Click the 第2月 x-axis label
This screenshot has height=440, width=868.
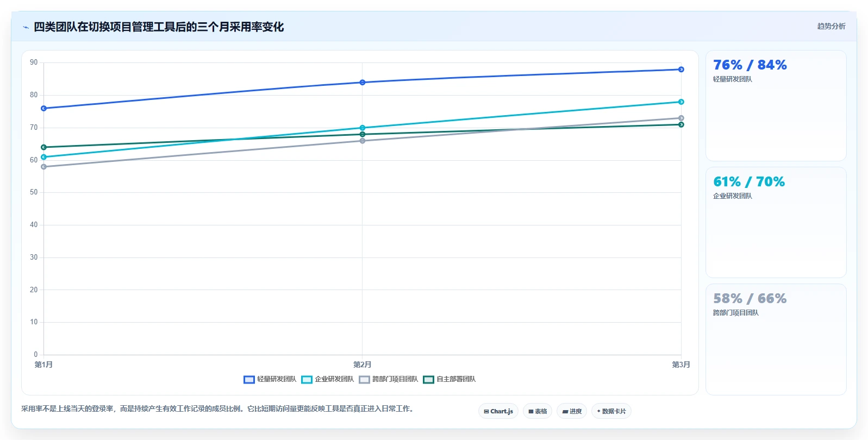(363, 364)
